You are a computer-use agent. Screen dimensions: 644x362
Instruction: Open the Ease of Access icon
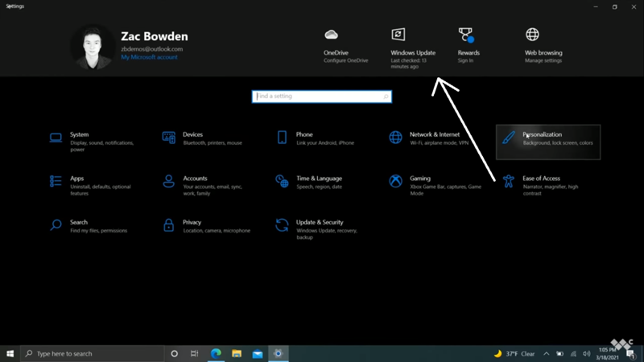pos(509,181)
